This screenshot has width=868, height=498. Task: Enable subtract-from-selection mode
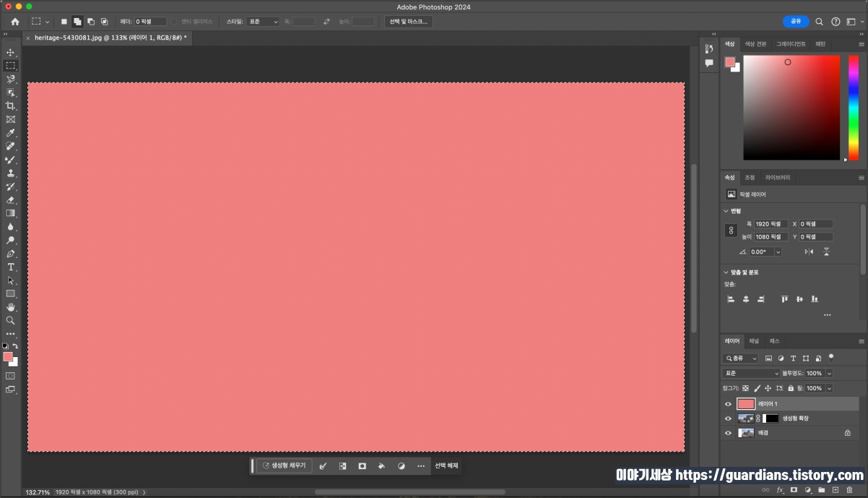[x=91, y=22]
